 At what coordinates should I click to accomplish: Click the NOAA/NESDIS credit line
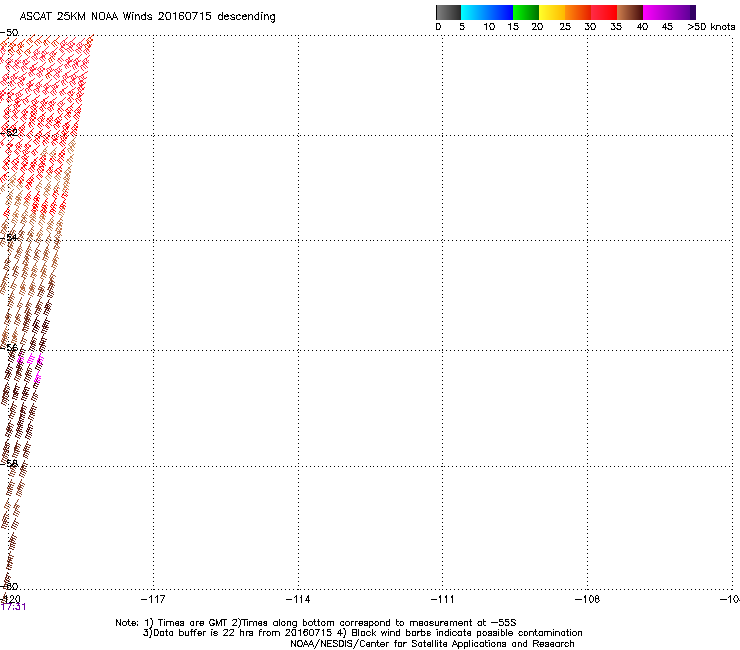[432, 644]
